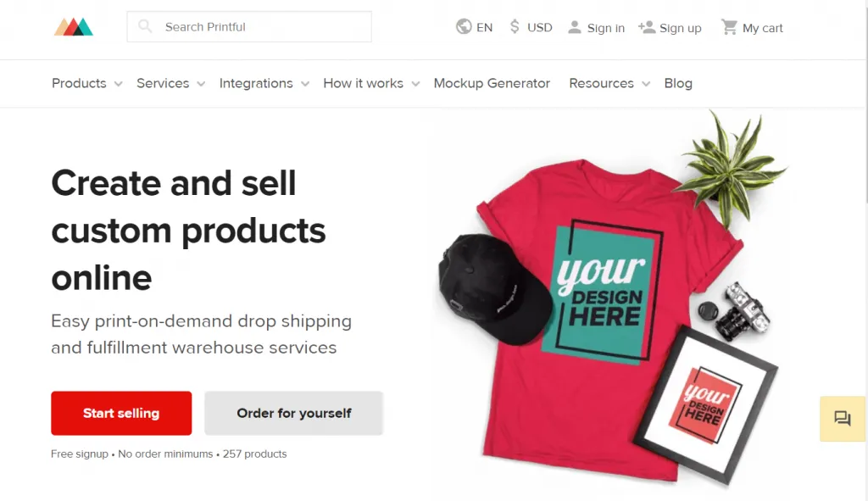868x501 pixels.
Task: Open the Mockup Generator menu item
Action: [492, 83]
